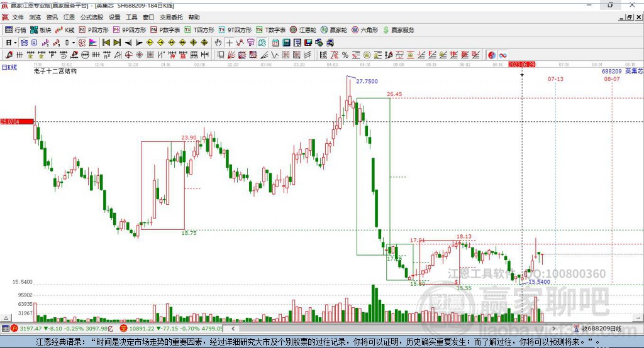Image resolution: width=644 pixels, height=348 pixels.
Task: Open the 六角形 hexagon tool
Action: (x=365, y=30)
